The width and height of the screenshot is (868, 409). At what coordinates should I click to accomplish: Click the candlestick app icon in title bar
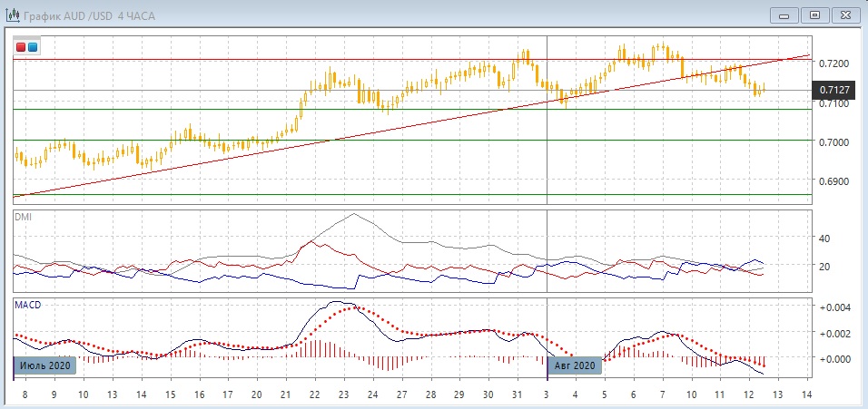tap(15, 15)
